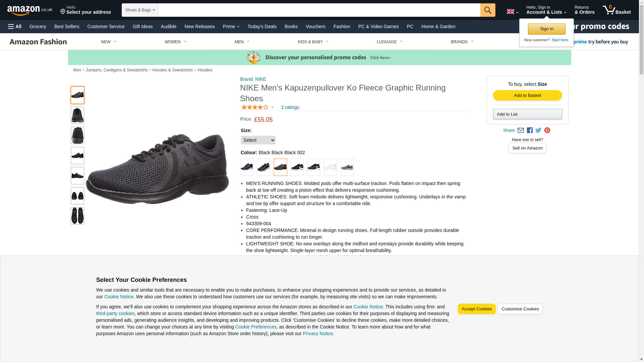The image size is (644, 362).
Task: Open the All hamburger menu
Action: click(x=15, y=26)
